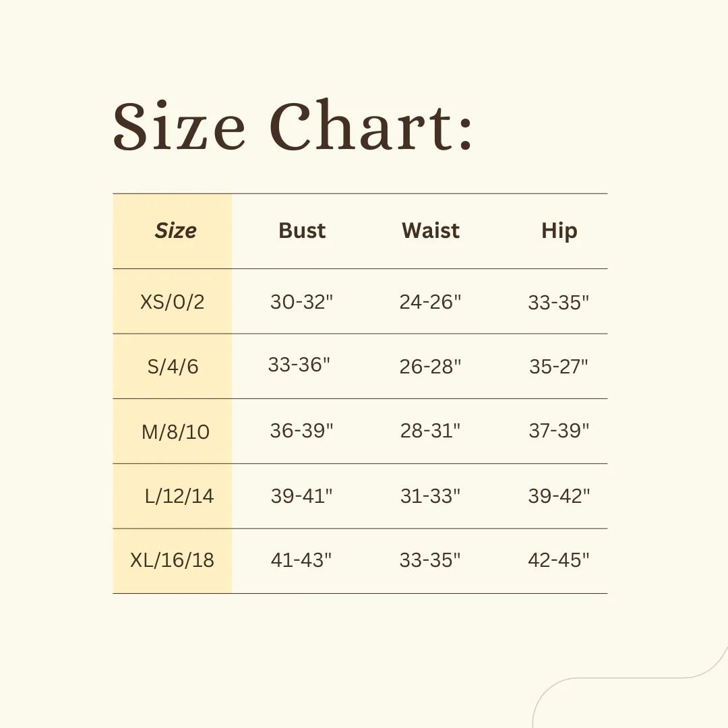Select the S/4/6 size row label

click(x=173, y=366)
